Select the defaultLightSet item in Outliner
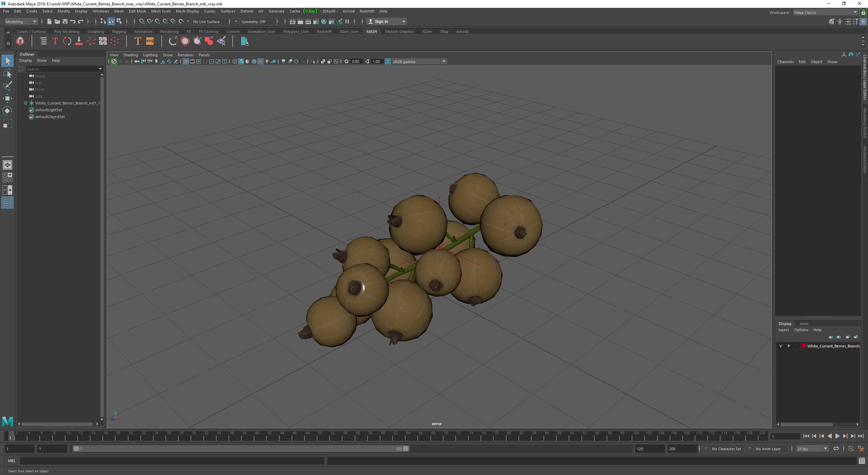868x475 pixels. 48,110
